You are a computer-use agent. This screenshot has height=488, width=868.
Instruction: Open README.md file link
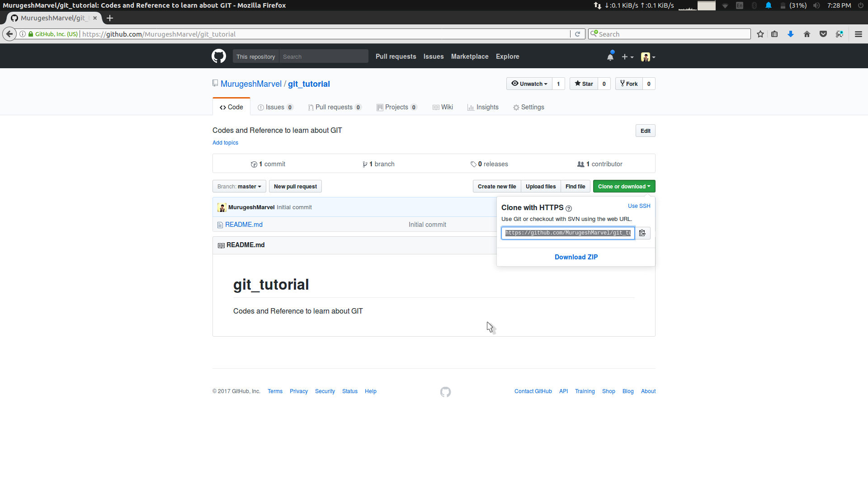click(x=244, y=225)
